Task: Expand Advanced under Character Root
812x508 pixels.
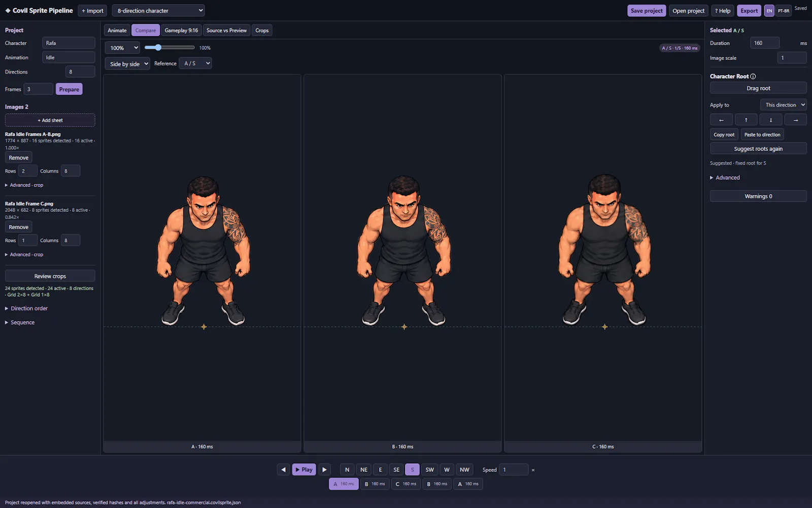Action: coord(725,178)
